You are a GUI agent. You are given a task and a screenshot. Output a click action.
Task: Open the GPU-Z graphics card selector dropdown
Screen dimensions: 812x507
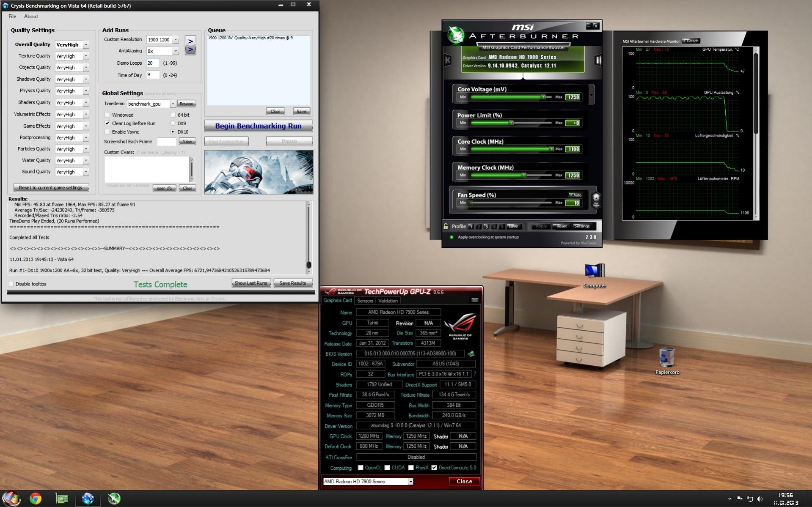click(x=410, y=482)
